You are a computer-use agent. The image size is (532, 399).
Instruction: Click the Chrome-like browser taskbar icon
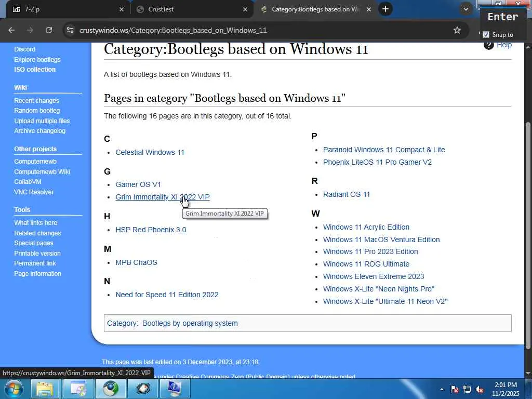tap(111, 389)
